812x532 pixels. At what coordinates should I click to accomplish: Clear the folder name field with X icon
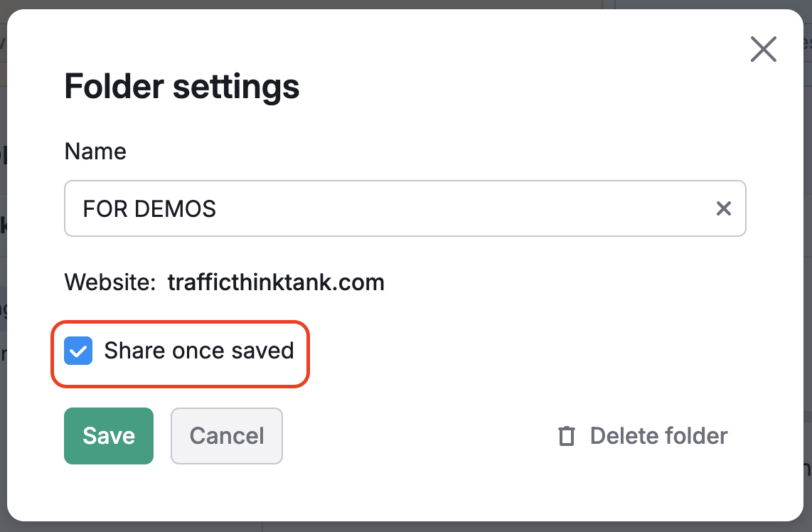[x=723, y=208]
